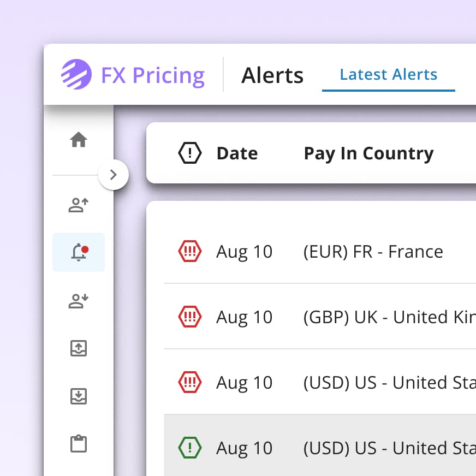Click the upload tray sidebar icon
Viewport: 476px width, 476px height.
point(79,348)
